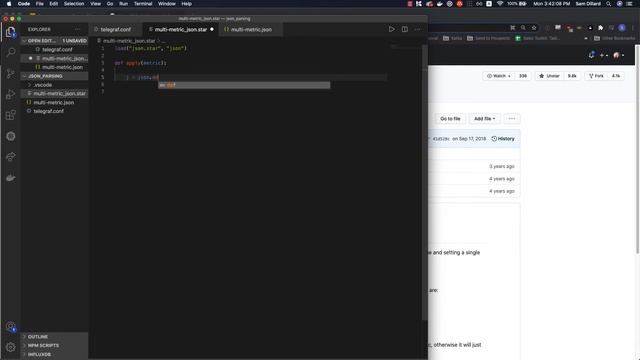Open the Watch dropdown on GitHub
This screenshot has height=360, width=640.
[499, 76]
